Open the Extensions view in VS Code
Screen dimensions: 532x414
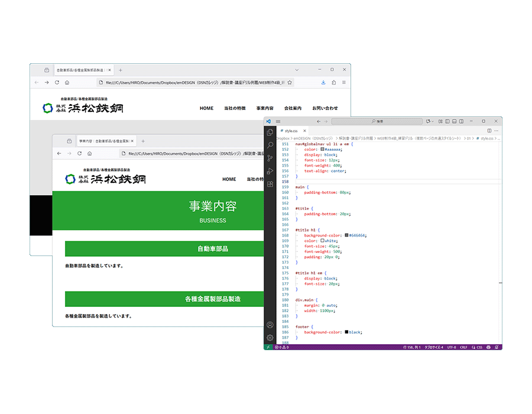coord(270,185)
